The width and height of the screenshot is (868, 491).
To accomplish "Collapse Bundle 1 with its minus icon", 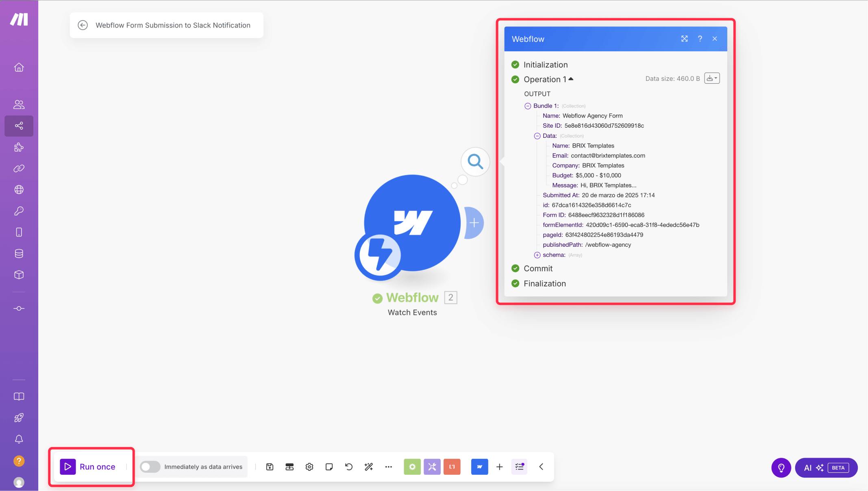I will [528, 106].
